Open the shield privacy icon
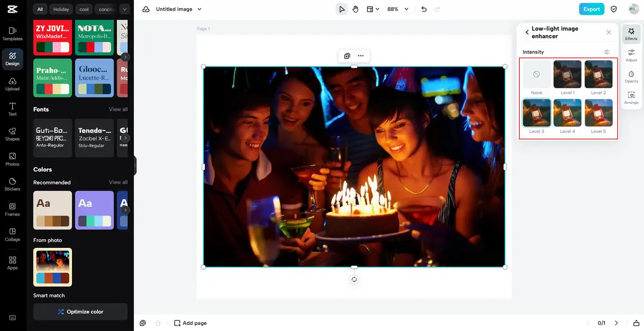 pyautogui.click(x=614, y=9)
